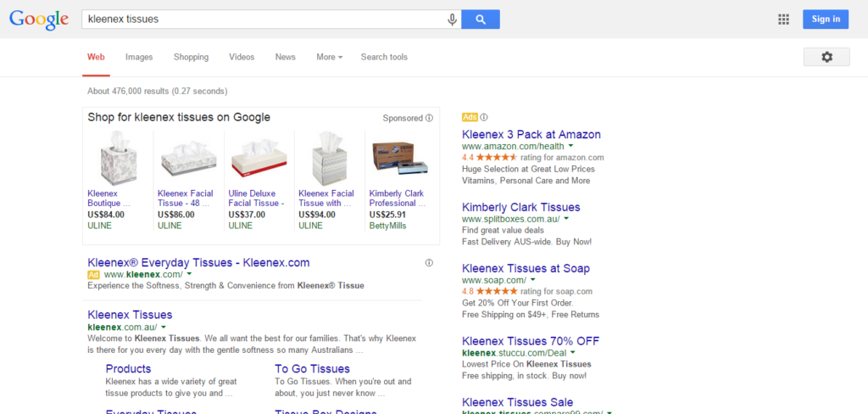Screen dimensions: 868x414
Task: Open Kleenex 3 Pack at Amazon link
Action: [531, 134]
